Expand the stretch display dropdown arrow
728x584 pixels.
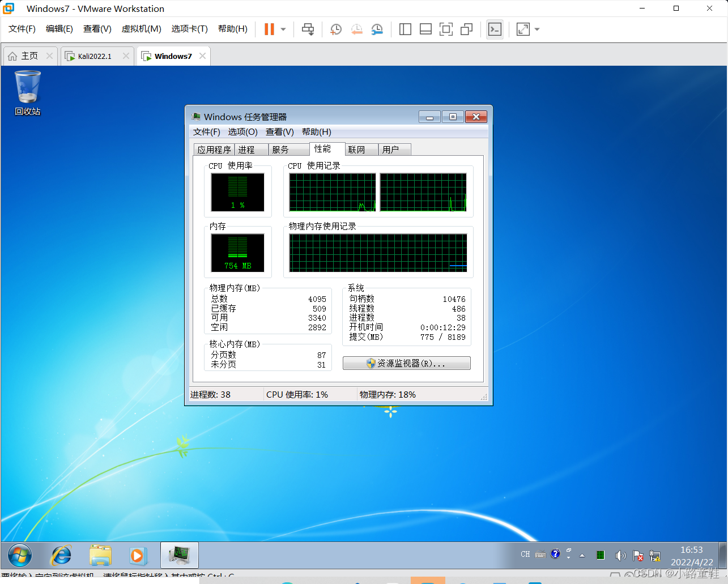(537, 29)
